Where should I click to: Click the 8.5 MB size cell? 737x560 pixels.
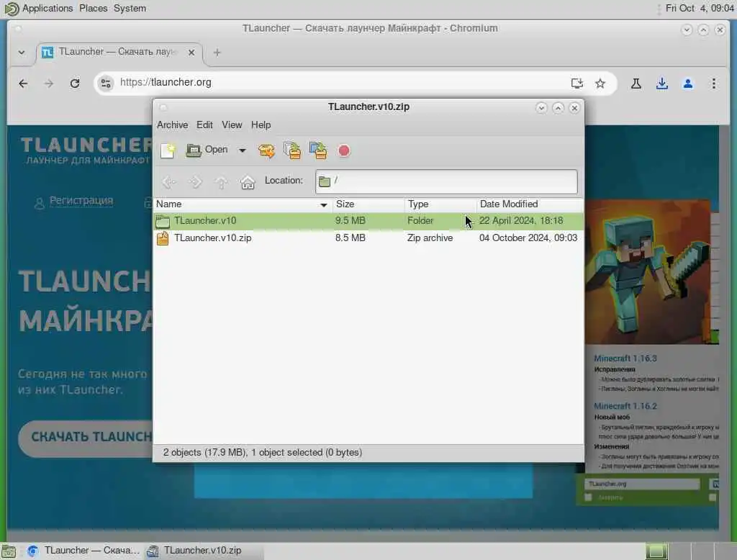[351, 238]
